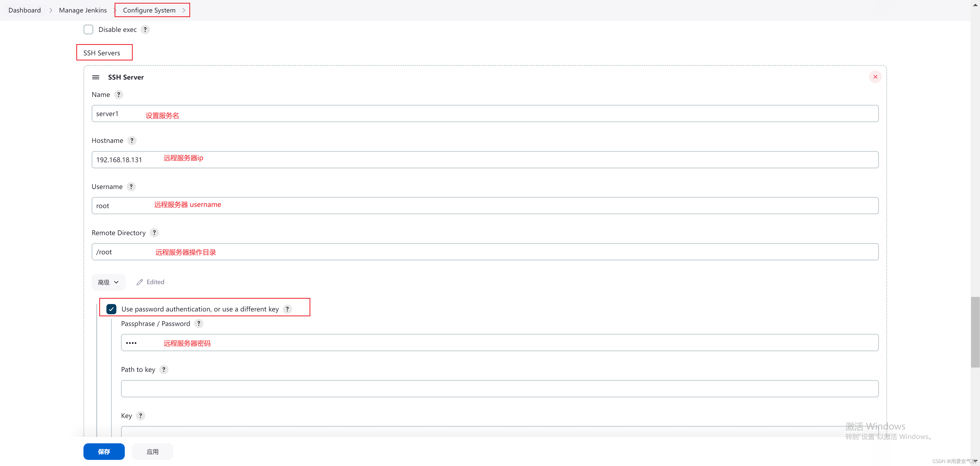Enable Disable exec checkbox
Image resolution: width=980 pixels, height=466 pixels.
pyautogui.click(x=89, y=29)
